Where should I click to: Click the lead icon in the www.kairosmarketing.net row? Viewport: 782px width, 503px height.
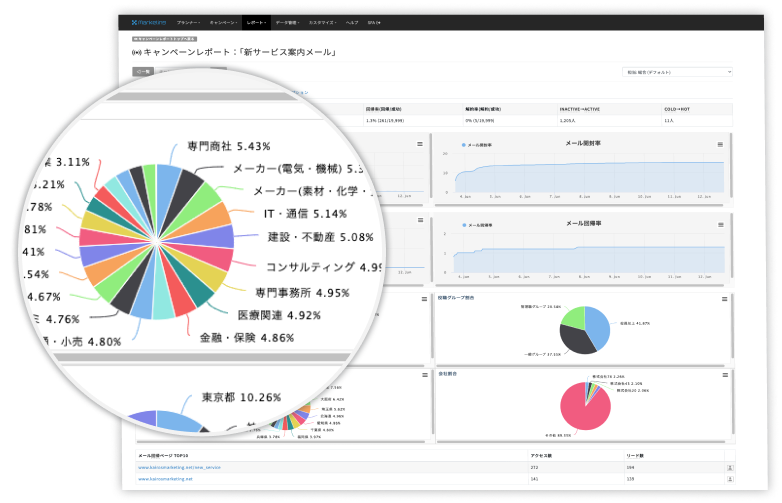pyautogui.click(x=730, y=479)
